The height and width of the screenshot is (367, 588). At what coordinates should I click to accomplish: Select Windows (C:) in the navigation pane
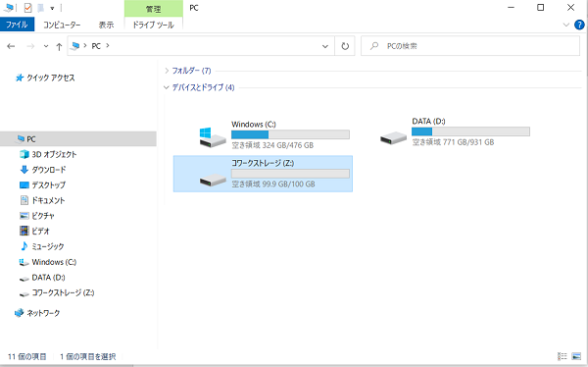[54, 262]
